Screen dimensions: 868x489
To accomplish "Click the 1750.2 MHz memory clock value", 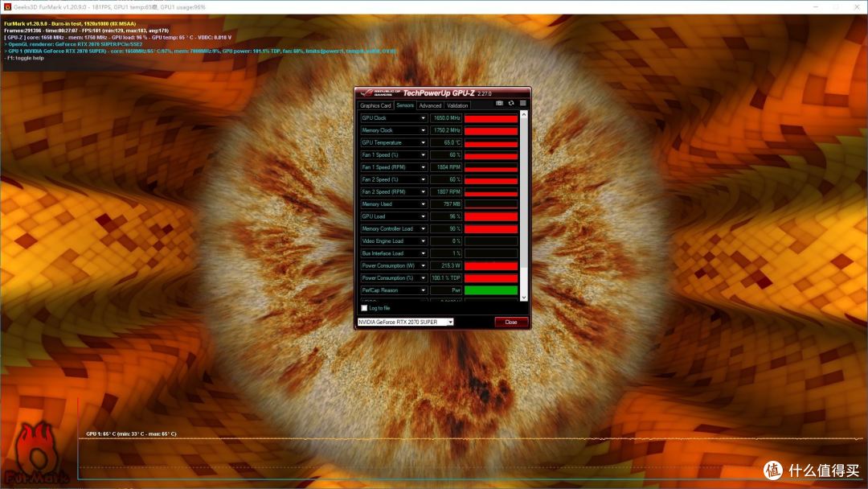I will pos(446,130).
